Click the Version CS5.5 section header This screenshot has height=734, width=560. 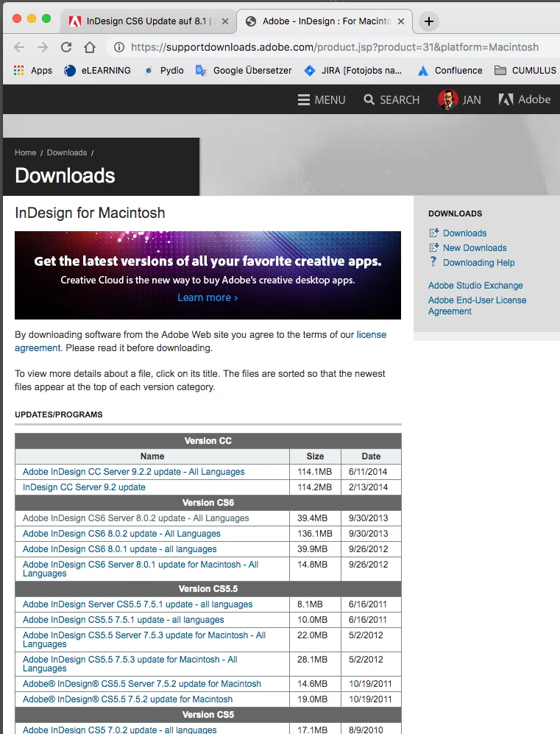tap(208, 589)
